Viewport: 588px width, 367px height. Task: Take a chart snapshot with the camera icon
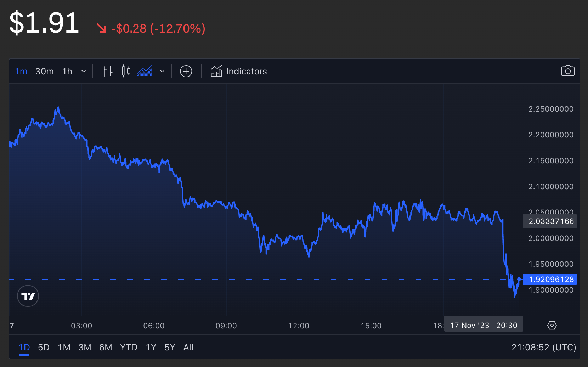[x=568, y=71]
